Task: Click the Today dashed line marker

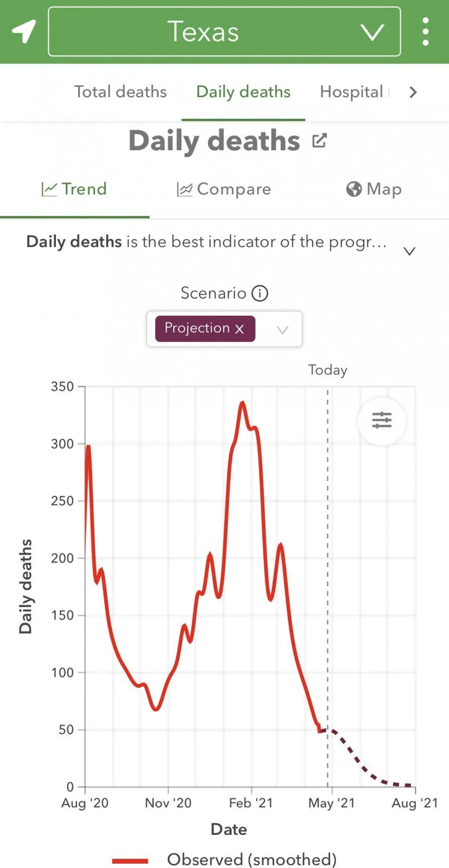Action: (x=327, y=542)
